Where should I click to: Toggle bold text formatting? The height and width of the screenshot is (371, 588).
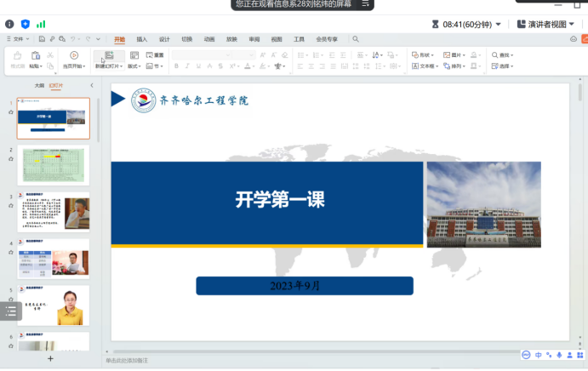pyautogui.click(x=176, y=66)
